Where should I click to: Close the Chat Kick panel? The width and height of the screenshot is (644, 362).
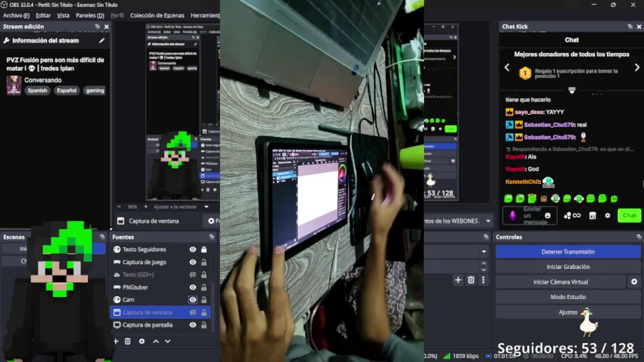point(639,27)
